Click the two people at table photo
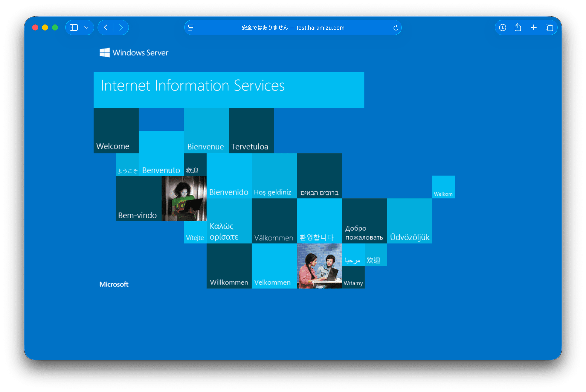Viewport: 586px width, 392px height. click(319, 266)
